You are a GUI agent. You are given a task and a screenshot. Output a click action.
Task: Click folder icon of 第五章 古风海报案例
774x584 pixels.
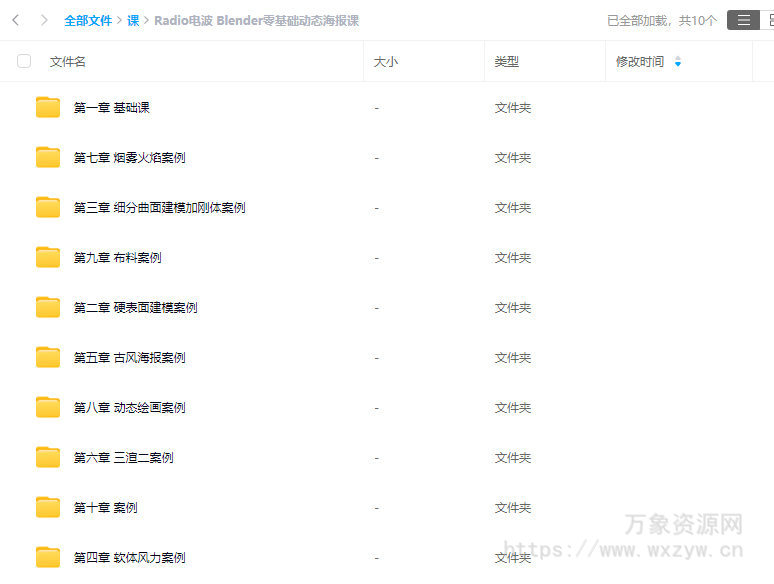[x=48, y=357]
